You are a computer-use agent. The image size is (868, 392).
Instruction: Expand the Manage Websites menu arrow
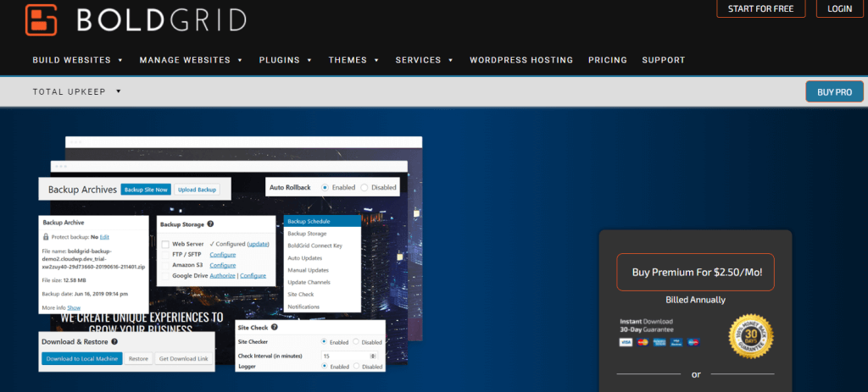point(240,60)
